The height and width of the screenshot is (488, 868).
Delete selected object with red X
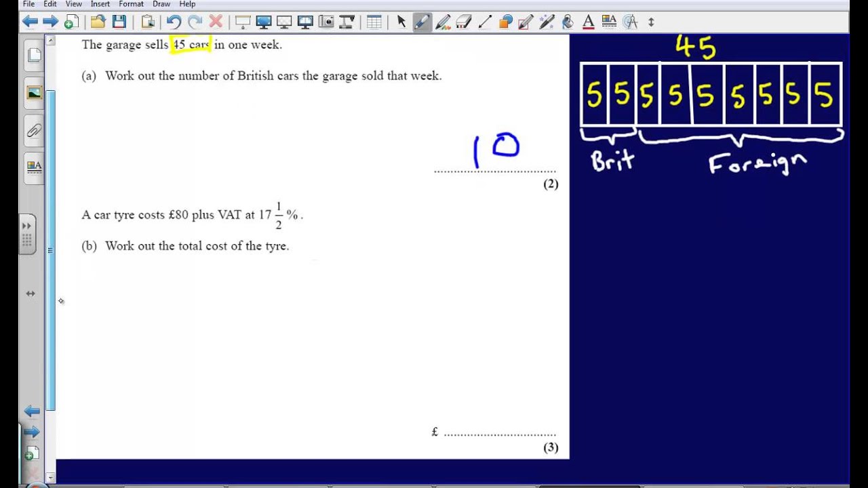[216, 22]
